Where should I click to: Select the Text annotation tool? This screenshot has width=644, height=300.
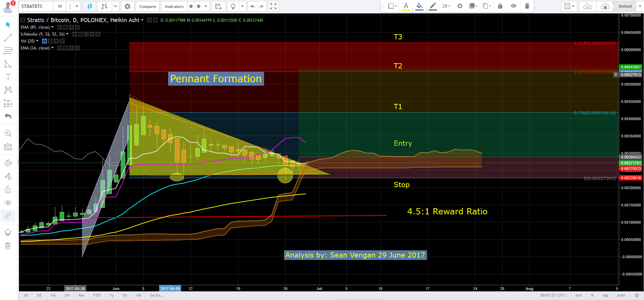[8, 77]
